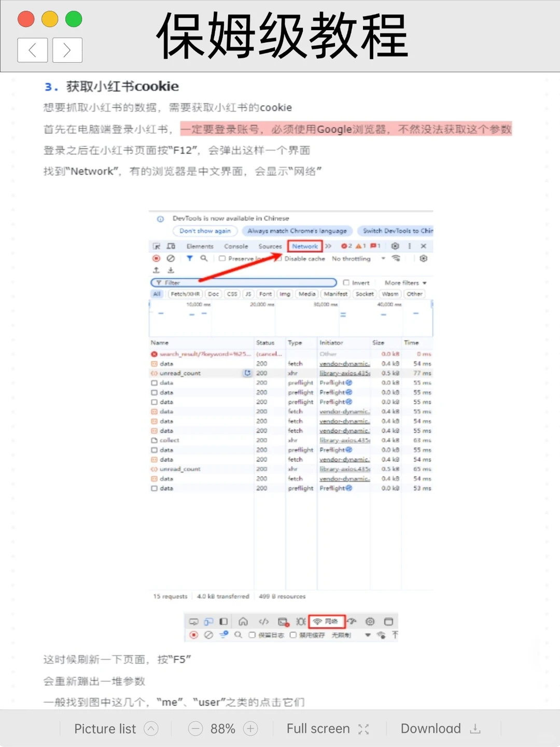The height and width of the screenshot is (747, 560).
Task: Open the Sources tab in DevTools
Action: [270, 246]
